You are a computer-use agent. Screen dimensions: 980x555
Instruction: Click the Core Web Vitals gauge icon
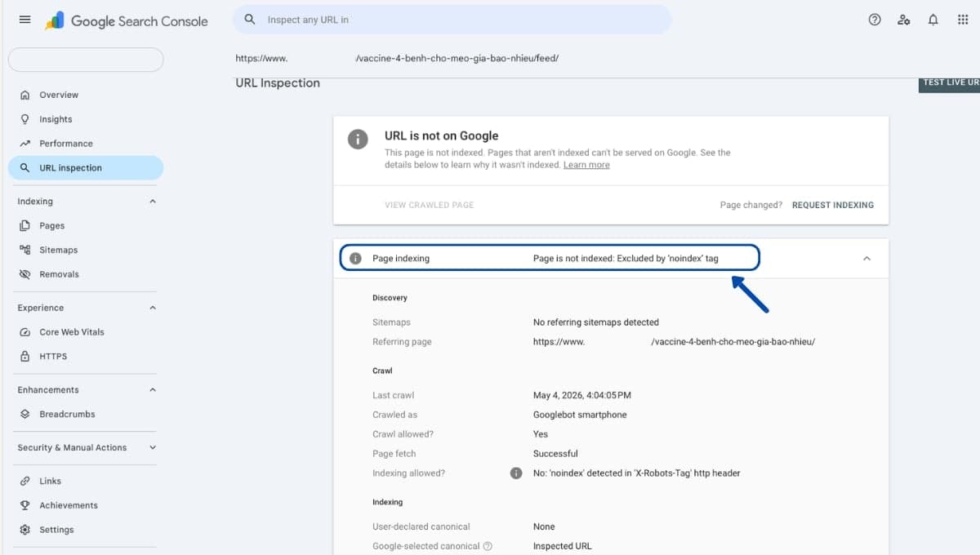pos(24,332)
